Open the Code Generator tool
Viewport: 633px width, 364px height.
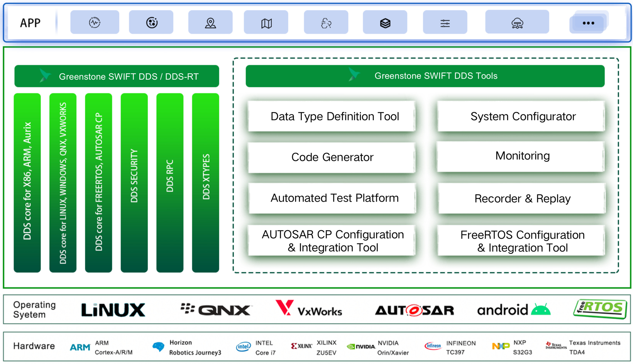click(x=332, y=157)
